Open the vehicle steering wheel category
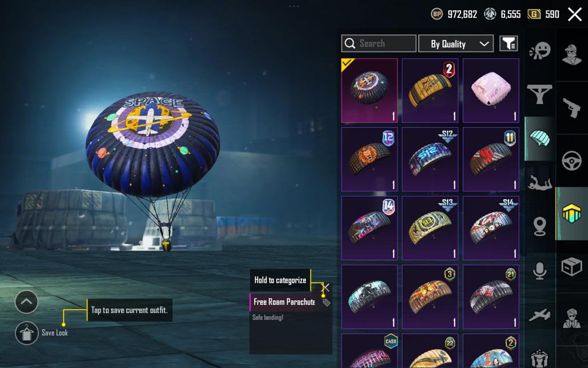The width and height of the screenshot is (588, 368). point(572,161)
